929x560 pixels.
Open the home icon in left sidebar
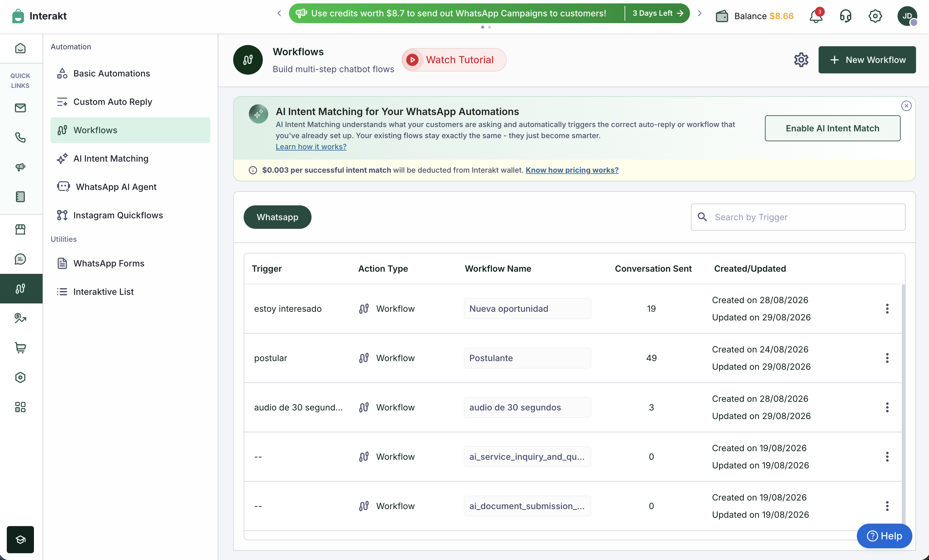[20, 48]
